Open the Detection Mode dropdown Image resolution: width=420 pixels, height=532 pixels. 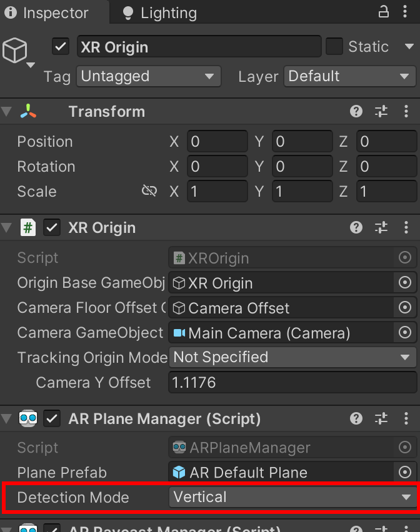click(291, 498)
